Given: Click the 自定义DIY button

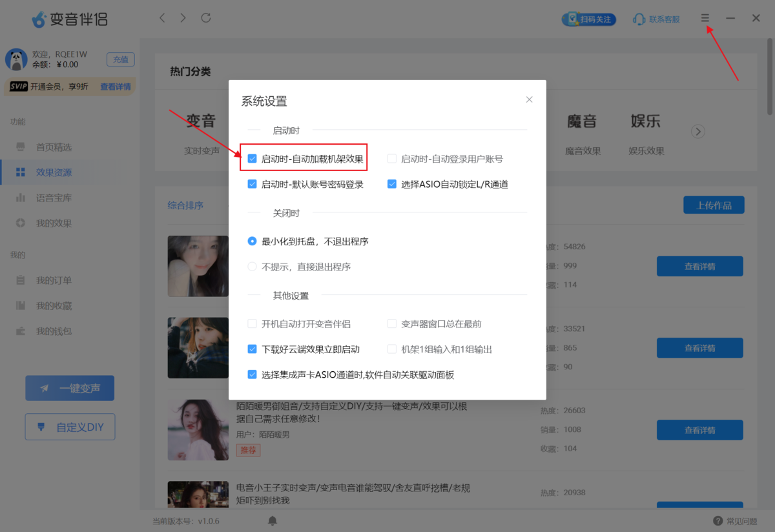Looking at the screenshot, I should [x=70, y=427].
